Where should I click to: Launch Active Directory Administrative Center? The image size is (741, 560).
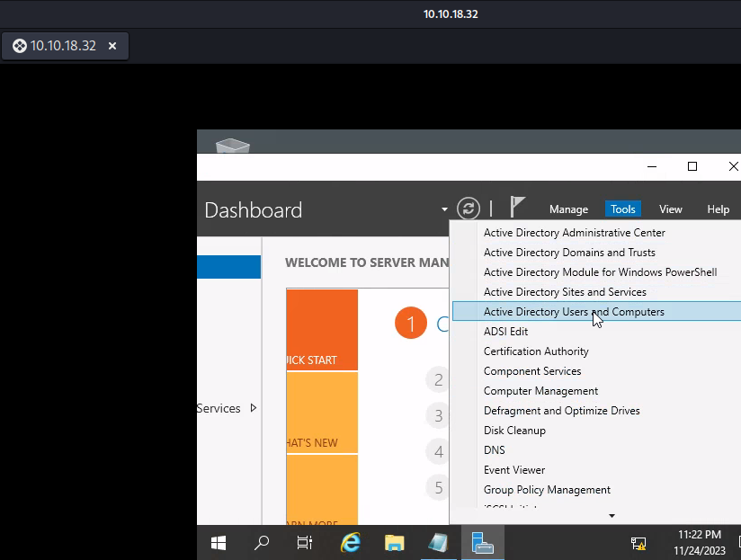point(596,233)
